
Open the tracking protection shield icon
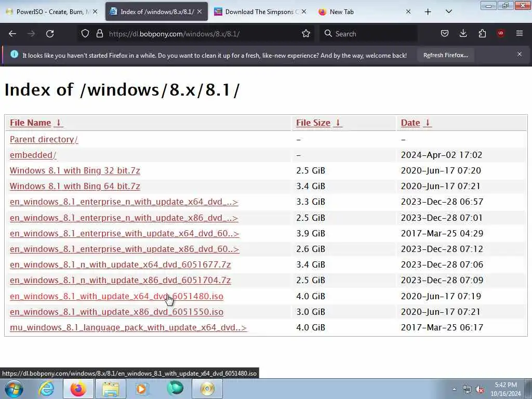[85, 34]
